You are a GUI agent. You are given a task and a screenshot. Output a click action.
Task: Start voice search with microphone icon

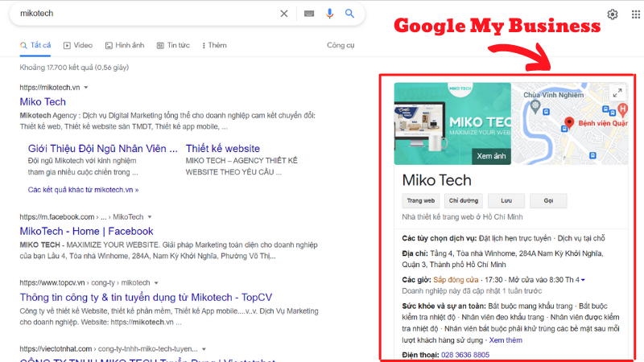pos(329,14)
